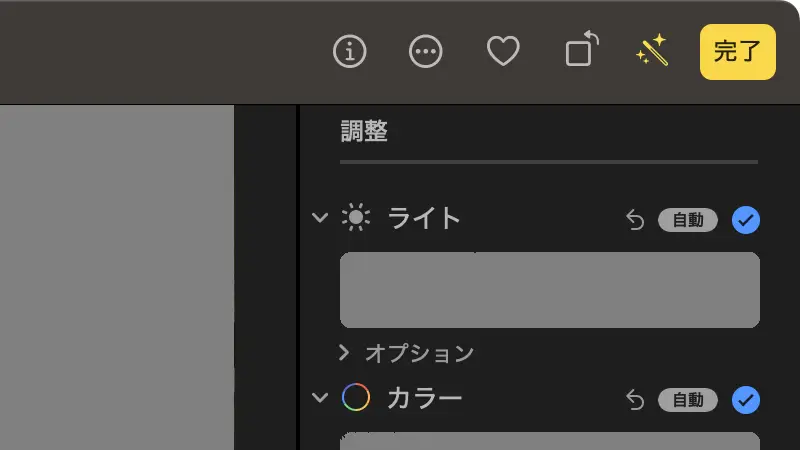Click the ライト adjustment slider strip
Screen dimensions: 800x450
point(549,290)
